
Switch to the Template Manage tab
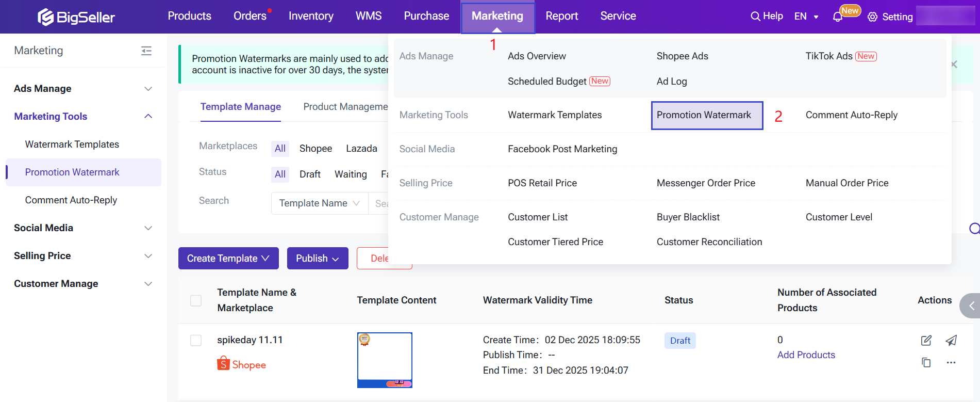click(x=240, y=107)
